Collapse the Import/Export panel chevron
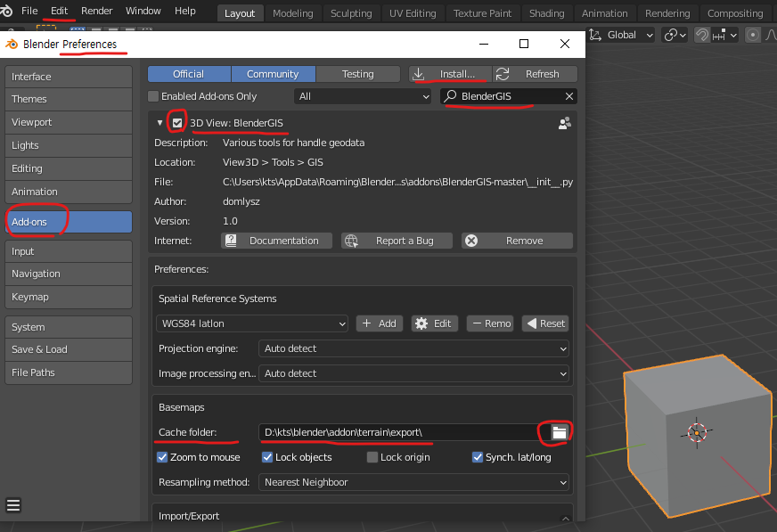 coord(566,518)
